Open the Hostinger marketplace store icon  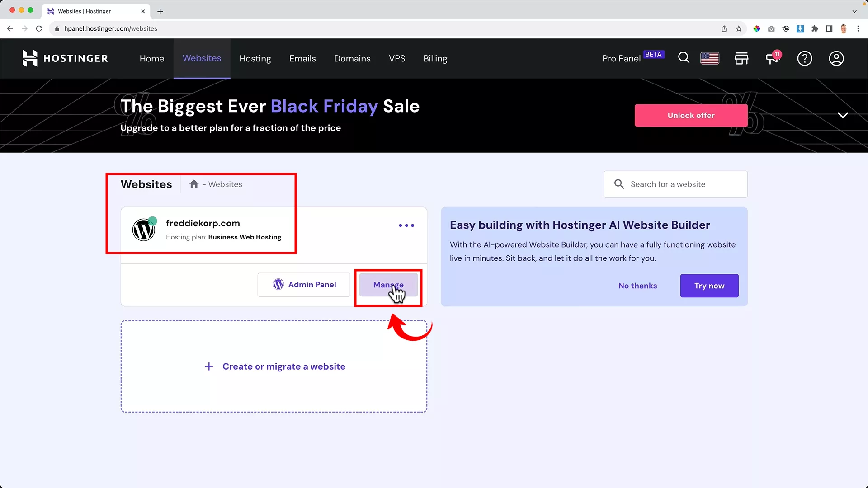pyautogui.click(x=741, y=58)
